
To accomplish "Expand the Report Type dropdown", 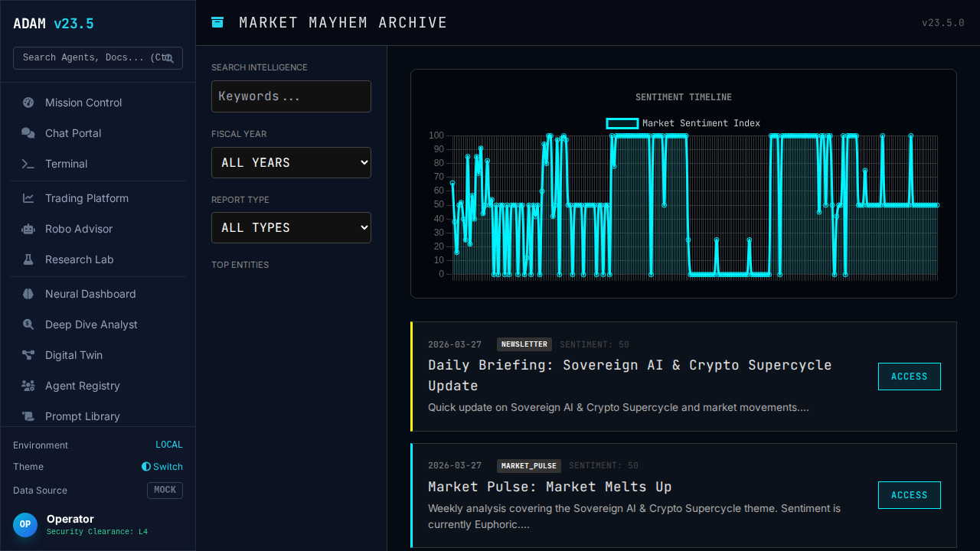I will coord(291,227).
